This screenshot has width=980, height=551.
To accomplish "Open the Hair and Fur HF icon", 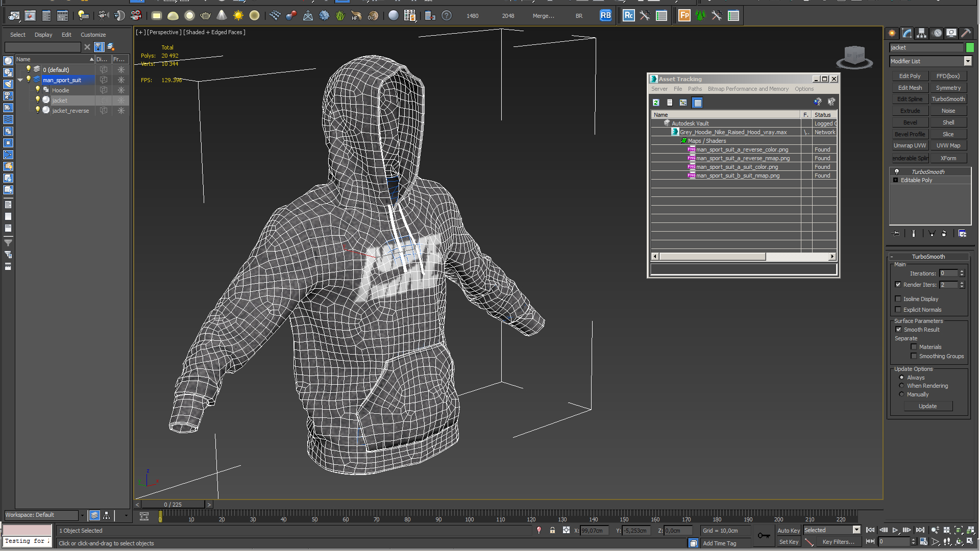I will [x=356, y=16].
